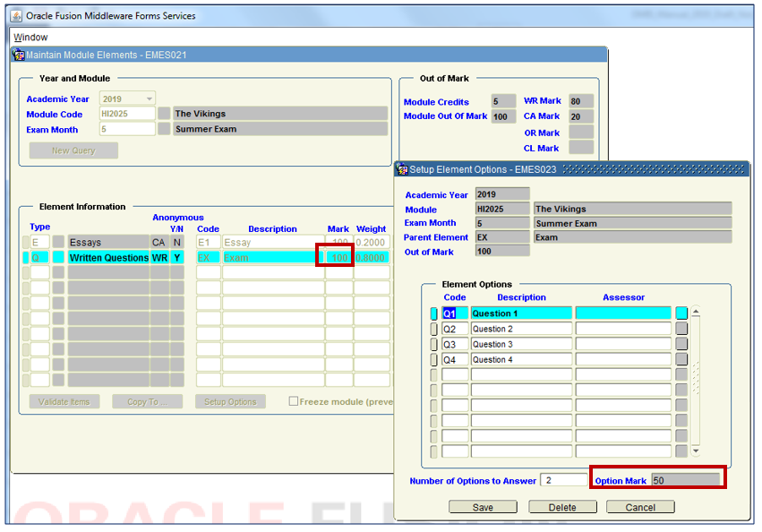762x532 pixels.
Task: Click the Number of Options to Answer field
Action: coord(565,481)
